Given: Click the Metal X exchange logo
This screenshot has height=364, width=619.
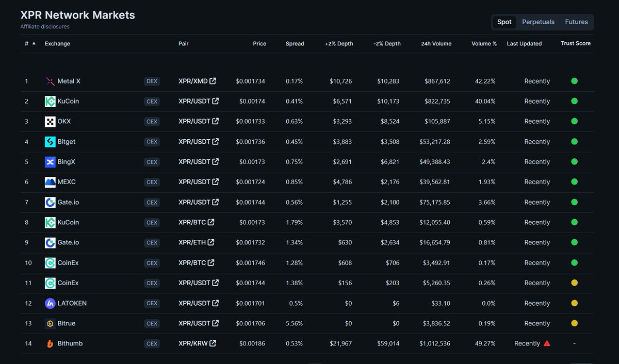Looking at the screenshot, I should [x=50, y=81].
